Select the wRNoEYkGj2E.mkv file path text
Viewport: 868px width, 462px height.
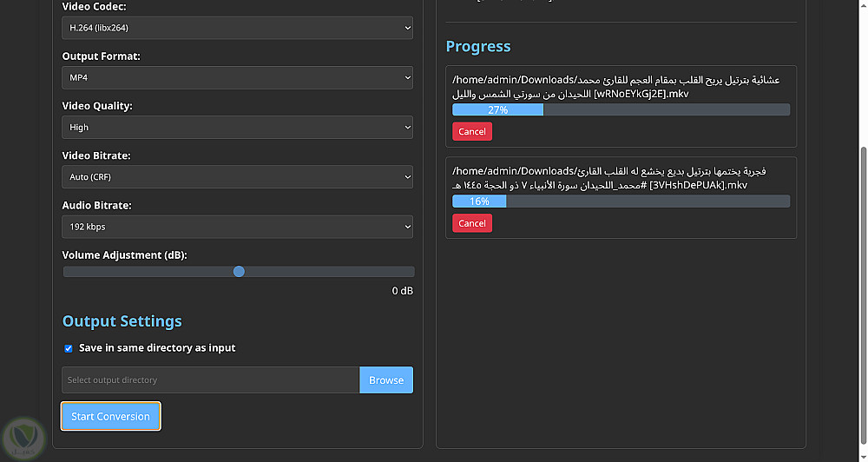(616, 87)
